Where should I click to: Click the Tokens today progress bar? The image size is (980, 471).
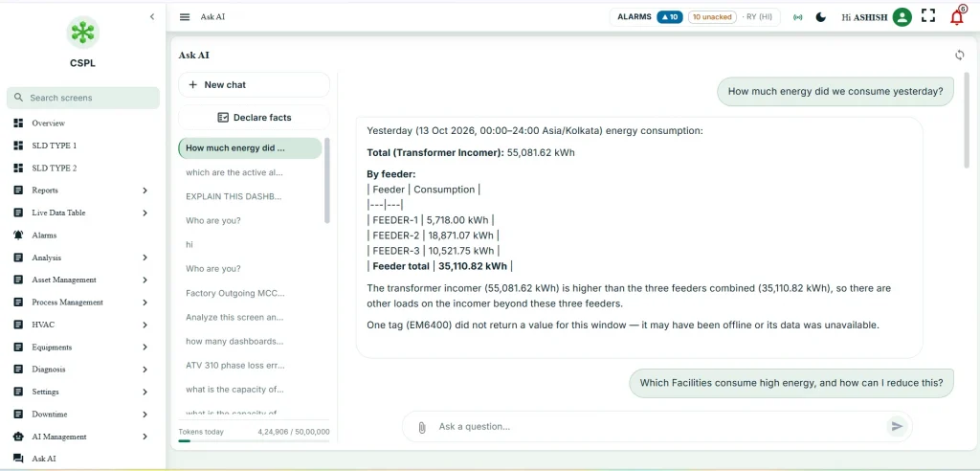[254, 441]
